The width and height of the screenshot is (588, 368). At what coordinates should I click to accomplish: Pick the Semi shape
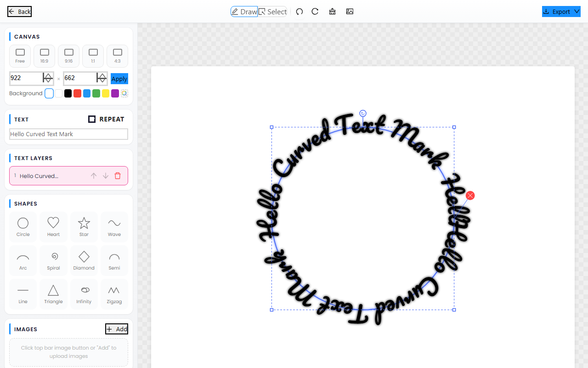click(114, 260)
